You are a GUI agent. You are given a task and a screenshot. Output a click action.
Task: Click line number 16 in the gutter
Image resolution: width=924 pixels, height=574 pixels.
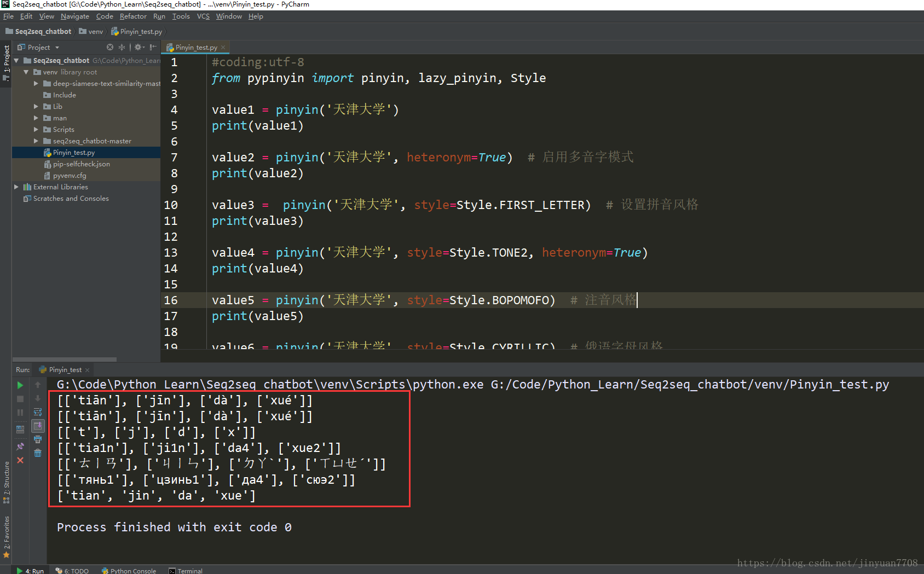pos(171,300)
